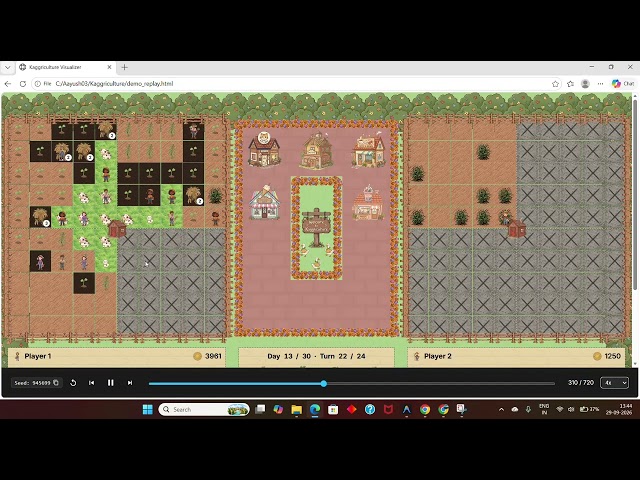
Task: Open the Windows Start menu
Action: (x=147, y=409)
